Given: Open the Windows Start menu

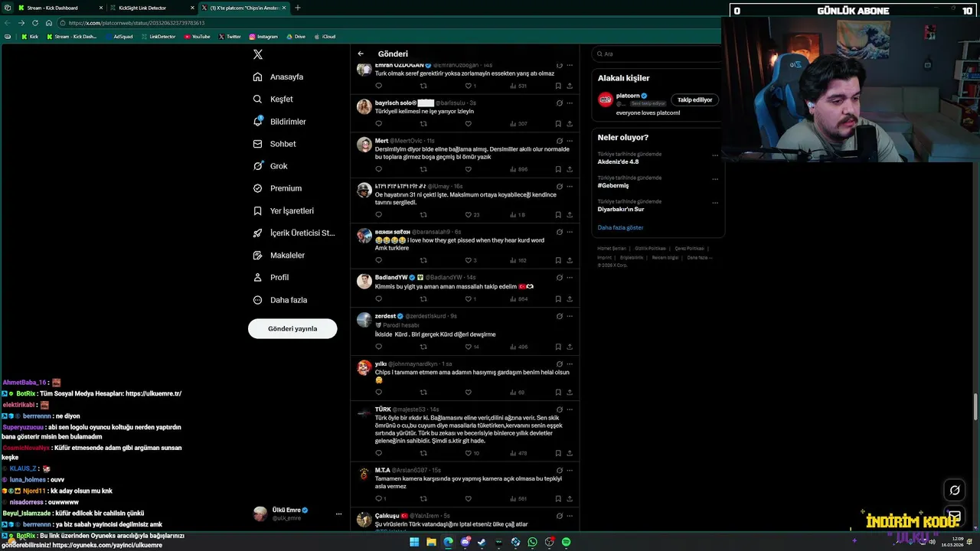Looking at the screenshot, I should click(414, 542).
